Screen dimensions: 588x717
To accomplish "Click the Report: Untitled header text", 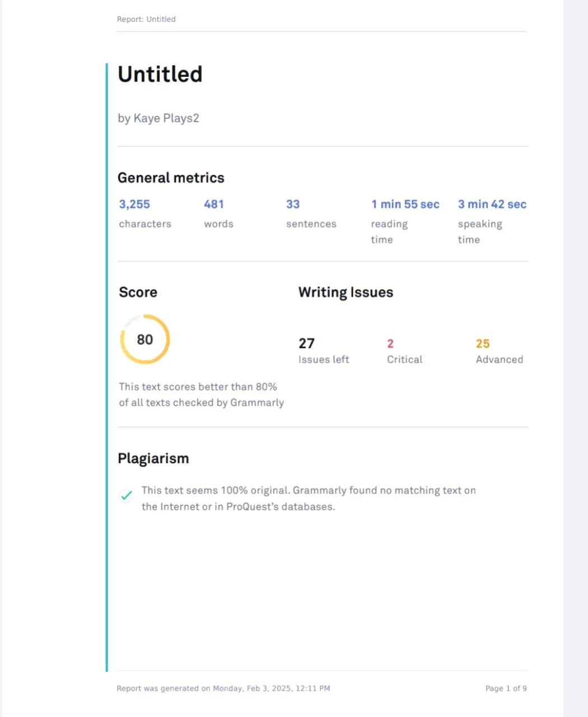I will 146,19.
